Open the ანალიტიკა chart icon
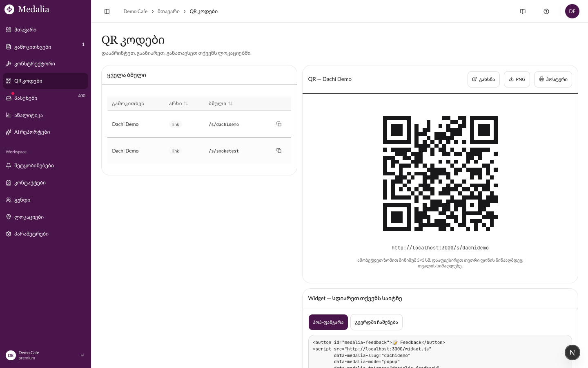 9,115
